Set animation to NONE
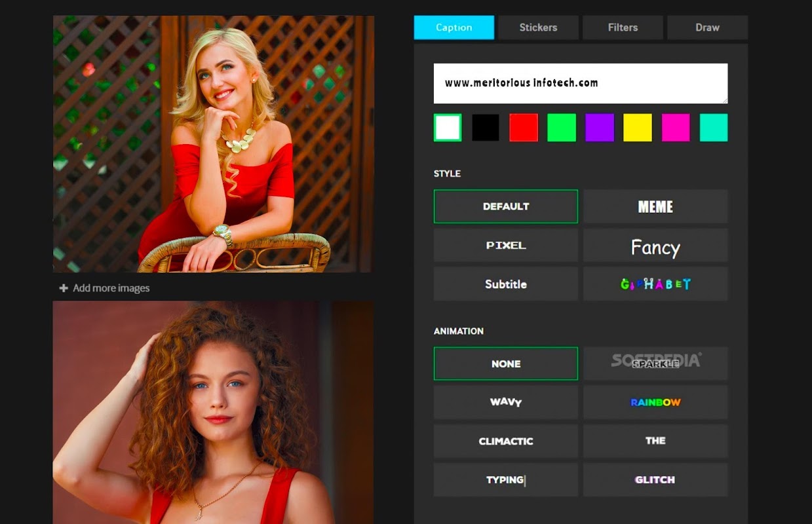 pyautogui.click(x=506, y=364)
